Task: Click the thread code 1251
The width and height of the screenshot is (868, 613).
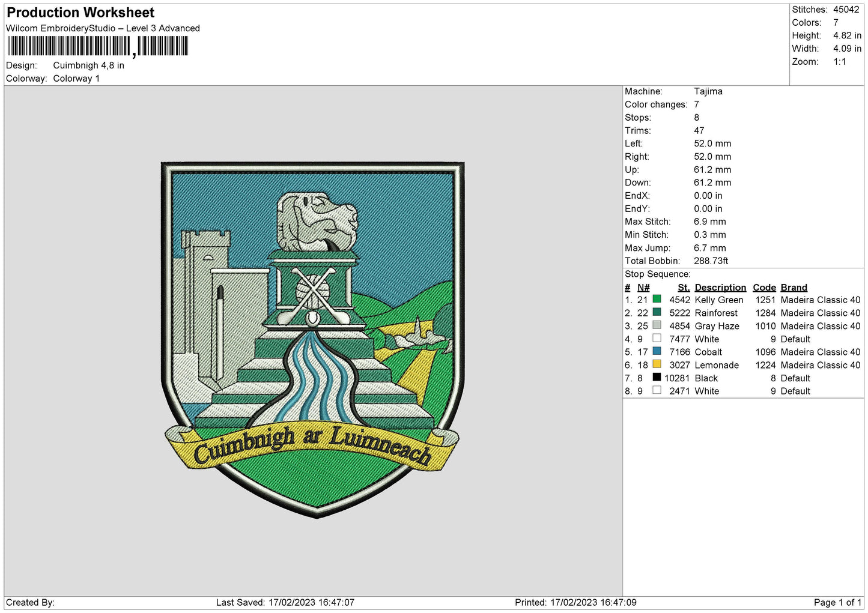Action: 765,300
